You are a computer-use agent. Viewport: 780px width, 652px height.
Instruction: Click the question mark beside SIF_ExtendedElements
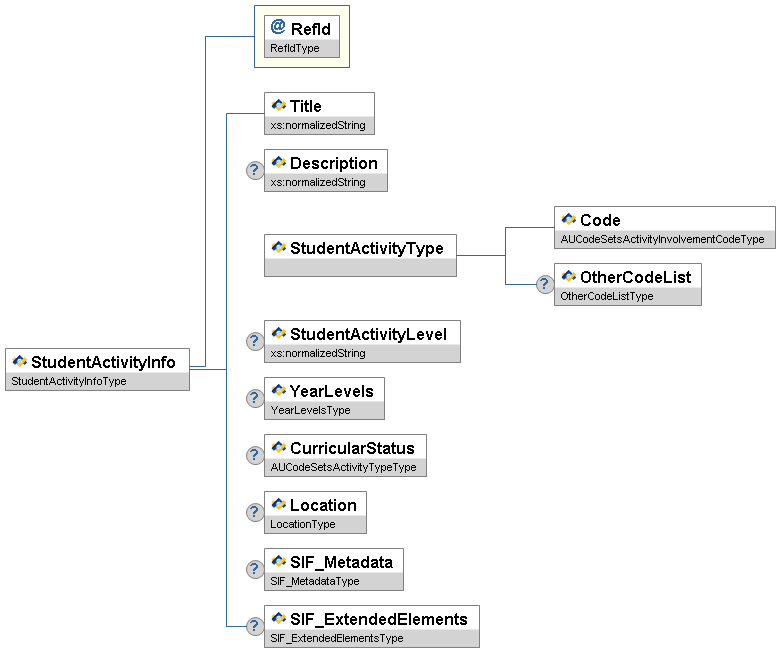point(255,626)
